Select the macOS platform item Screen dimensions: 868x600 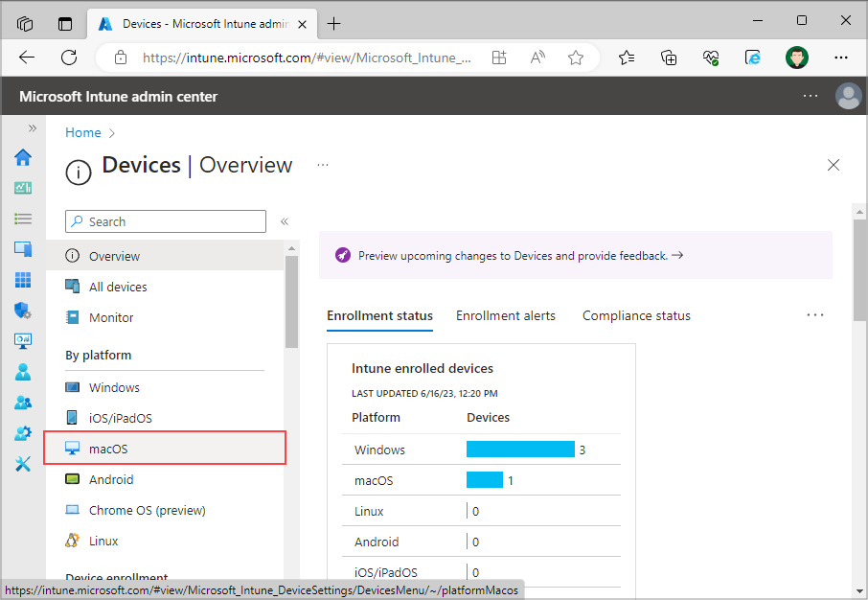165,449
